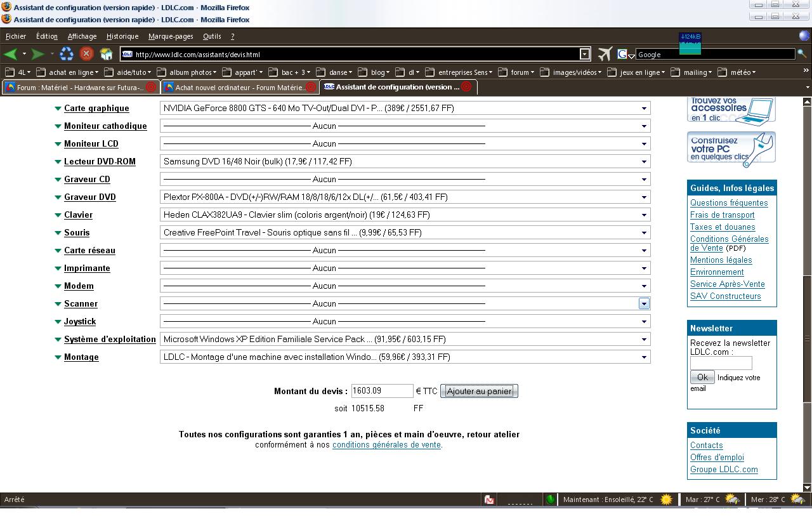Screen dimensions: 812x516
Task: Open the Édition menu
Action: [x=47, y=36]
